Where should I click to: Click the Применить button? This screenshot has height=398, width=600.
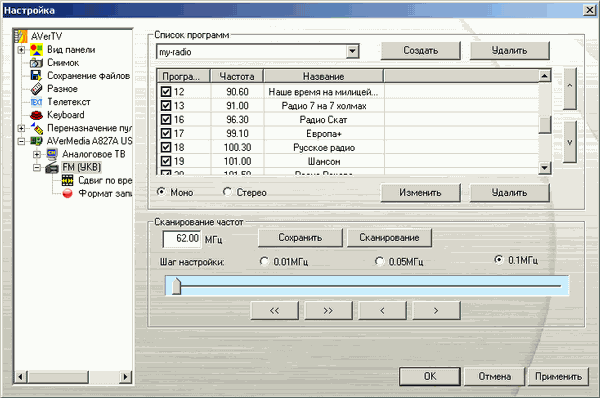point(558,376)
